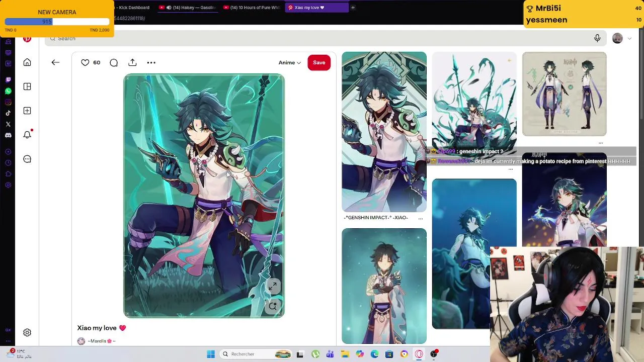Click the NEW CAMERA donation progress bar
This screenshot has width=644, height=362.
tap(57, 22)
